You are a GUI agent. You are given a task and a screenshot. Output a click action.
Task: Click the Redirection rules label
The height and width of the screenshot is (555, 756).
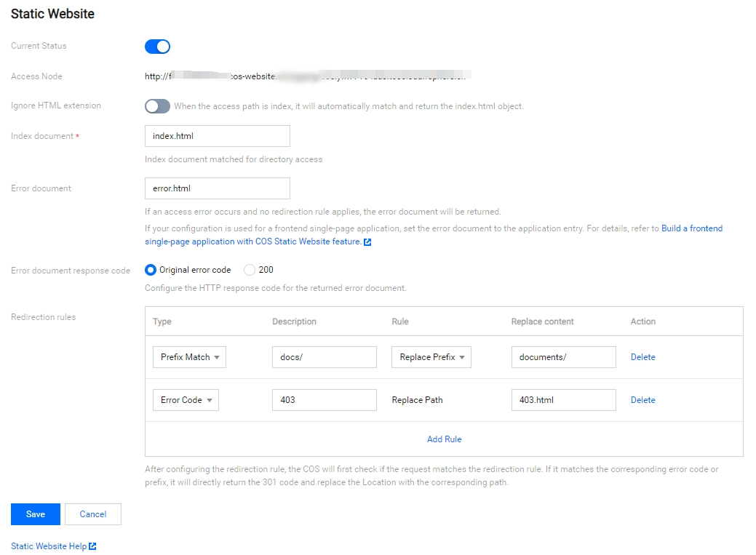pos(44,317)
